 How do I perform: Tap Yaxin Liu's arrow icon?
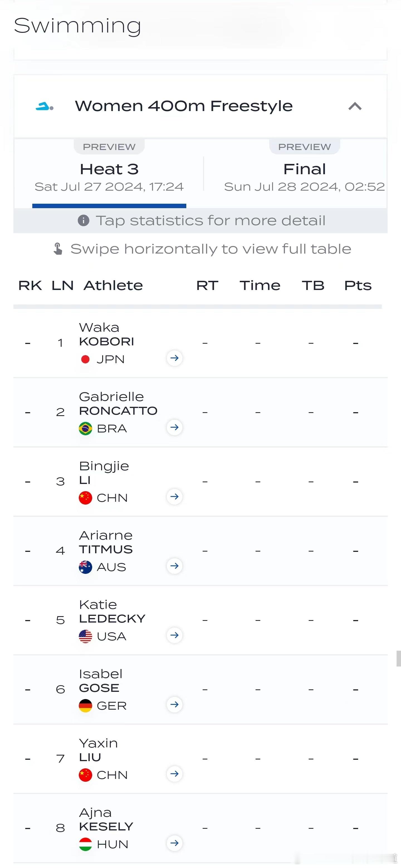[x=174, y=774]
